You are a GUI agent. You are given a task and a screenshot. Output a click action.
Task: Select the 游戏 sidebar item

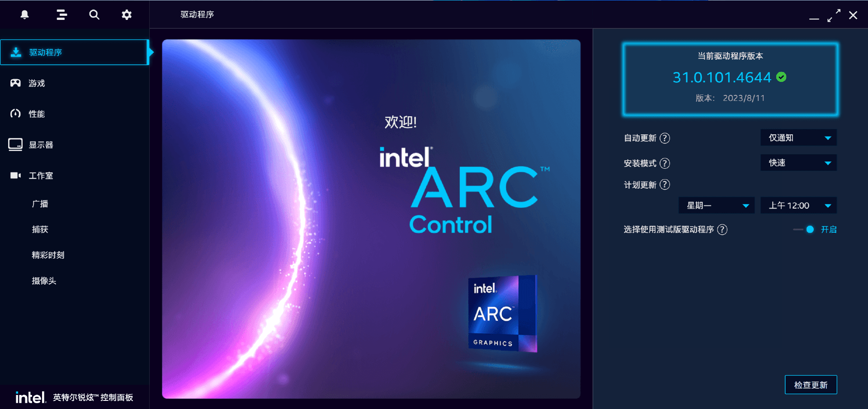pos(75,83)
